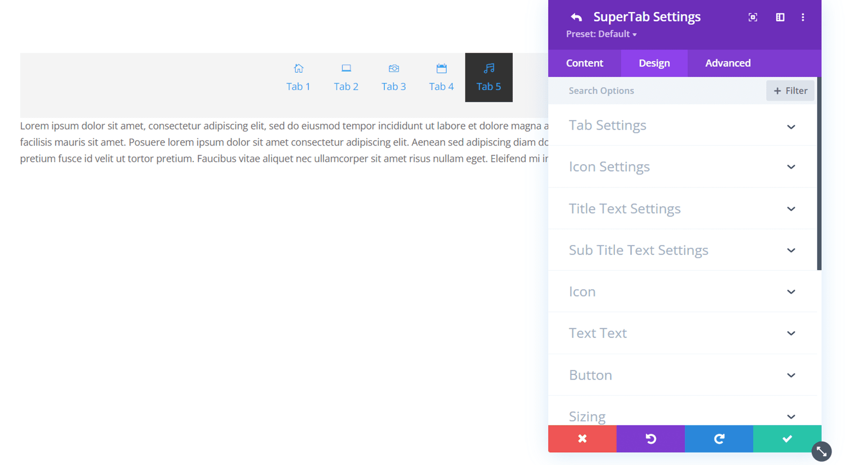
Task: Discard changes with the red X button
Action: [582, 439]
